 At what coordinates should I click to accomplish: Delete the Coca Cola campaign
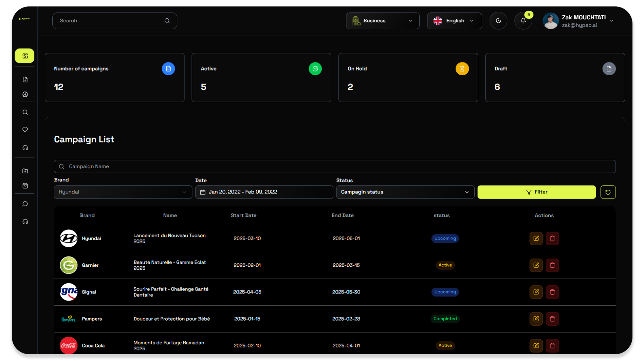(552, 346)
